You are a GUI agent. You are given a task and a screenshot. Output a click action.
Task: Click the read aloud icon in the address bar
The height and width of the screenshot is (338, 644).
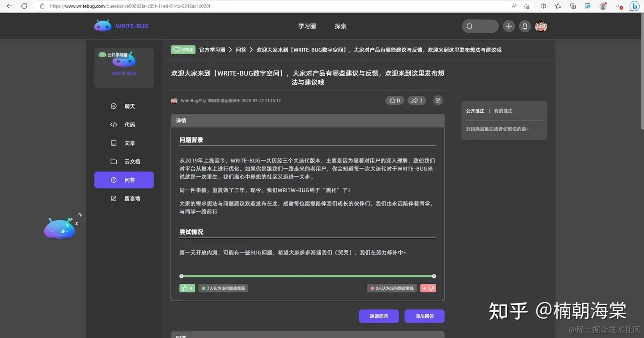[x=514, y=6]
